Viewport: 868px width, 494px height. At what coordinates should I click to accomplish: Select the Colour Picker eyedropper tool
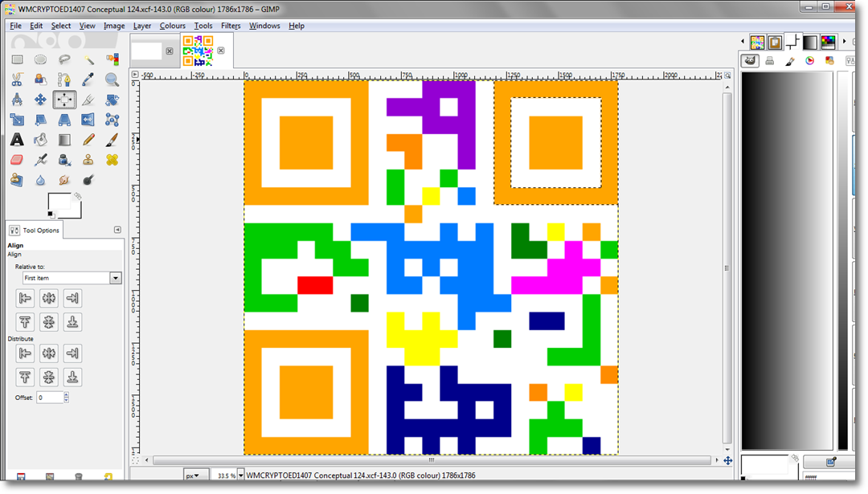(x=88, y=80)
